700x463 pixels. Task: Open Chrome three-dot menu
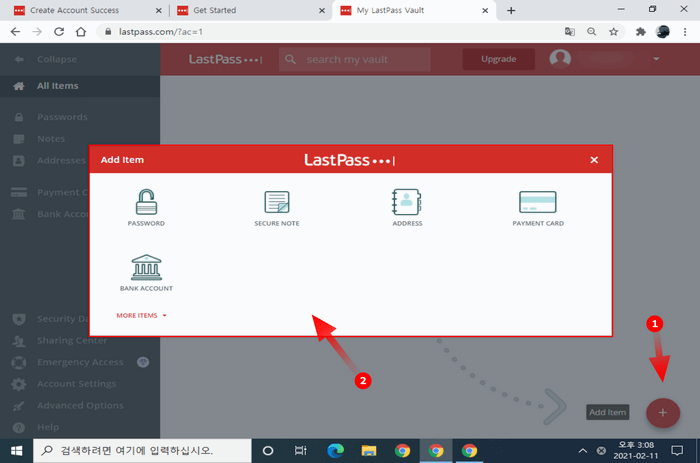(x=685, y=32)
